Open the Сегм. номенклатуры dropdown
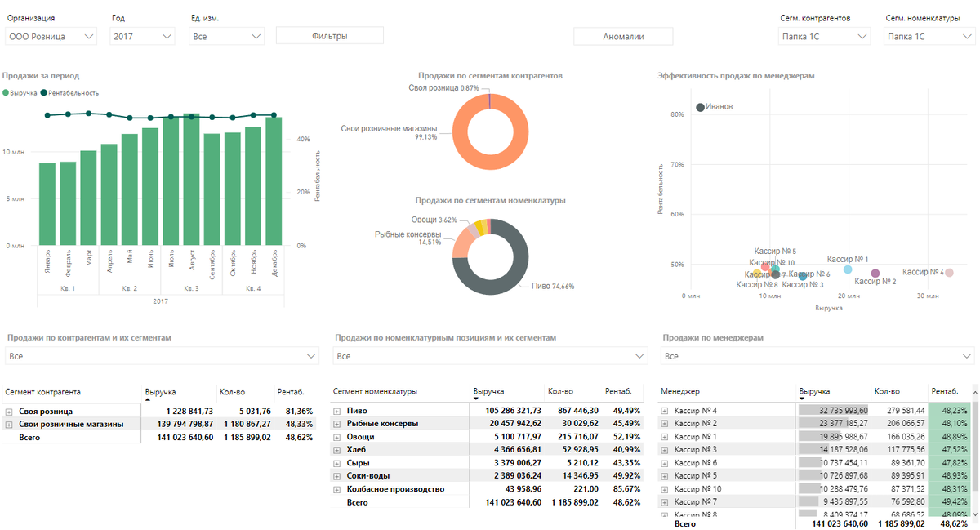 (929, 36)
